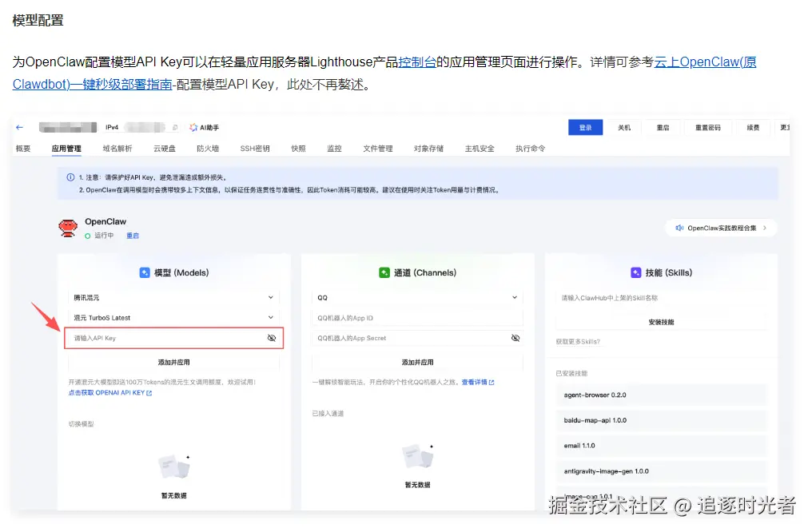Open the 控制台 hyperlink in article
The height and width of the screenshot is (532, 812).
417,62
